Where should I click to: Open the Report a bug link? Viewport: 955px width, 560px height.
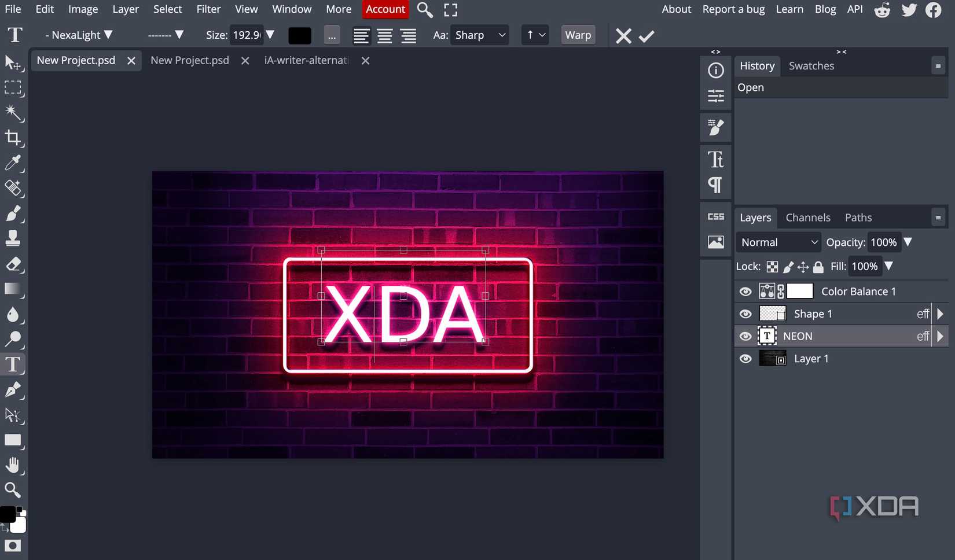[733, 9]
